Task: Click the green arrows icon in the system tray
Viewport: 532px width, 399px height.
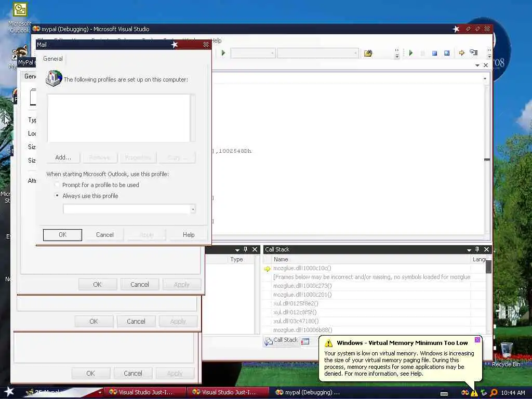Action: pos(484,393)
